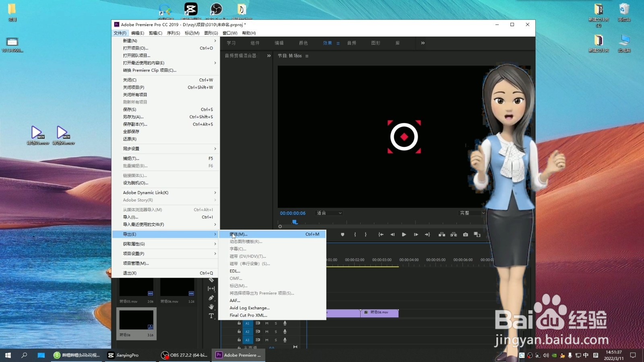Select the 转场05.mov thumbnail in project bin

coord(136,287)
